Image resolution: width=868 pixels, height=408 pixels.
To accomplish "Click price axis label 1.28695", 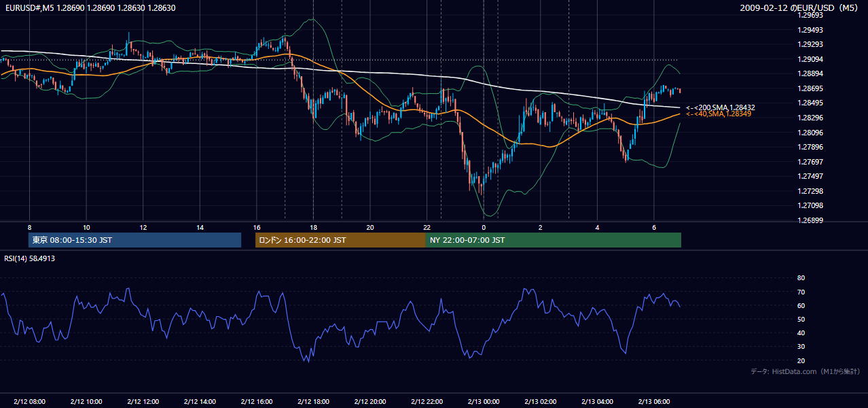I will [810, 88].
